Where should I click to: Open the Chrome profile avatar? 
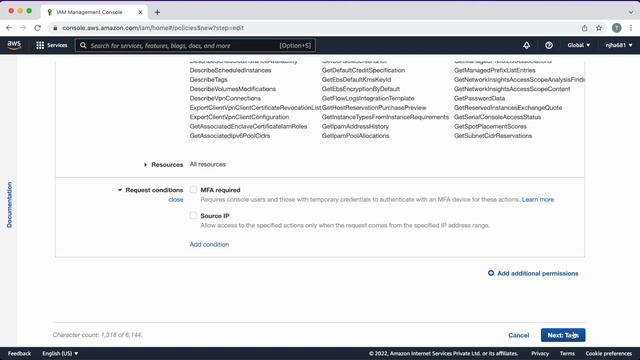616,28
